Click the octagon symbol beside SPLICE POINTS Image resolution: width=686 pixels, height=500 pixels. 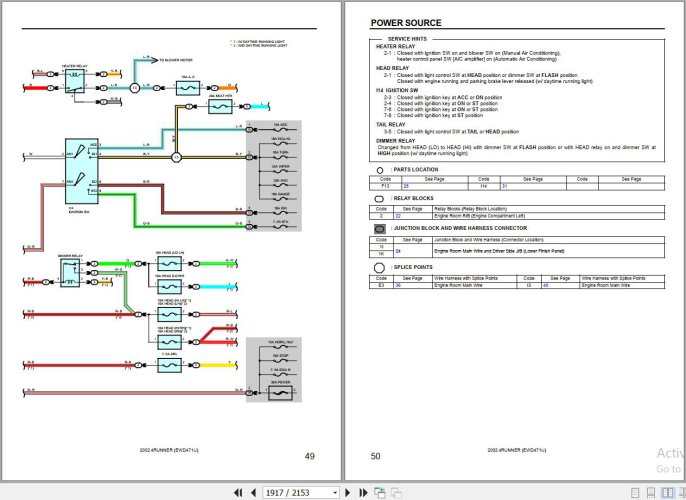[379, 268]
